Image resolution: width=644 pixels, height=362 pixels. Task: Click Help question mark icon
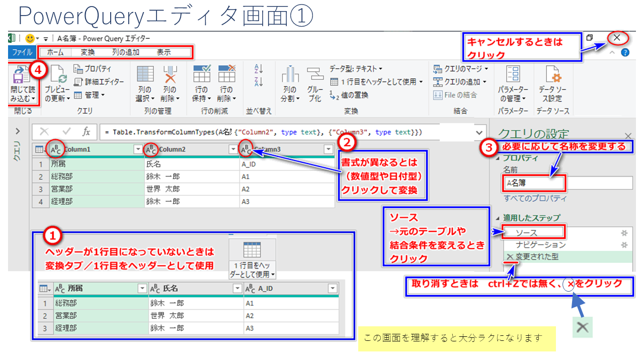pos(625,52)
